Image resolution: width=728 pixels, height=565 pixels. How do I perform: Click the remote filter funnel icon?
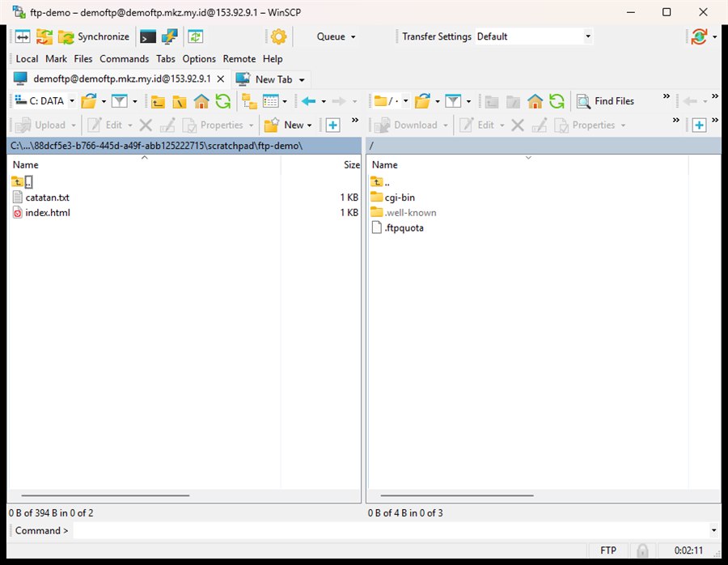[453, 101]
